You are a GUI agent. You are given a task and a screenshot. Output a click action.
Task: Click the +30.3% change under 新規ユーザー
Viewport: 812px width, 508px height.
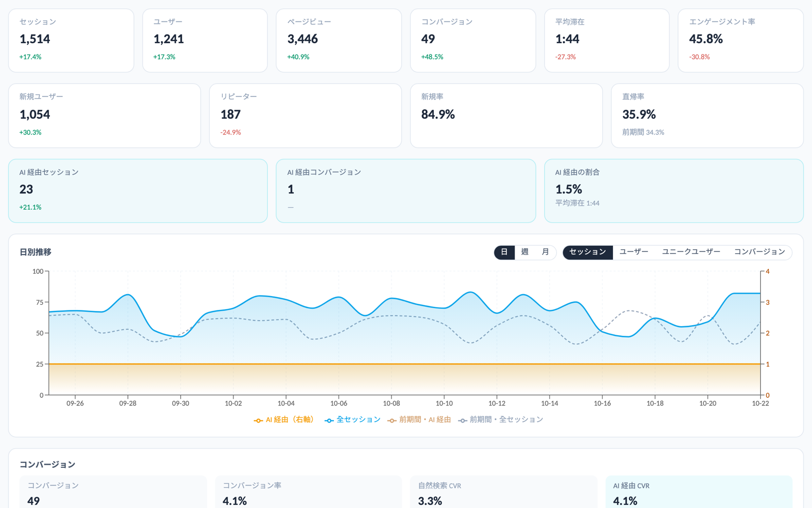coord(30,132)
